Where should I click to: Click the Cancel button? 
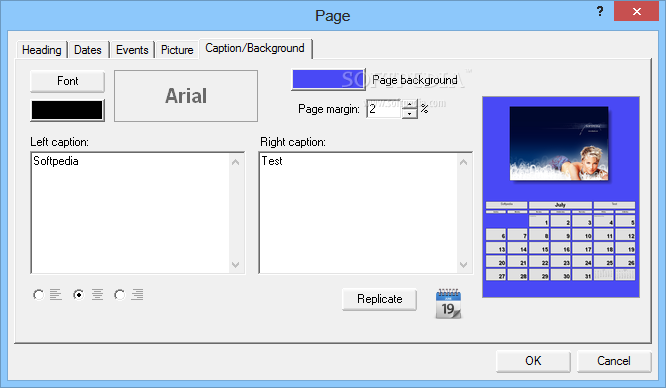point(614,361)
